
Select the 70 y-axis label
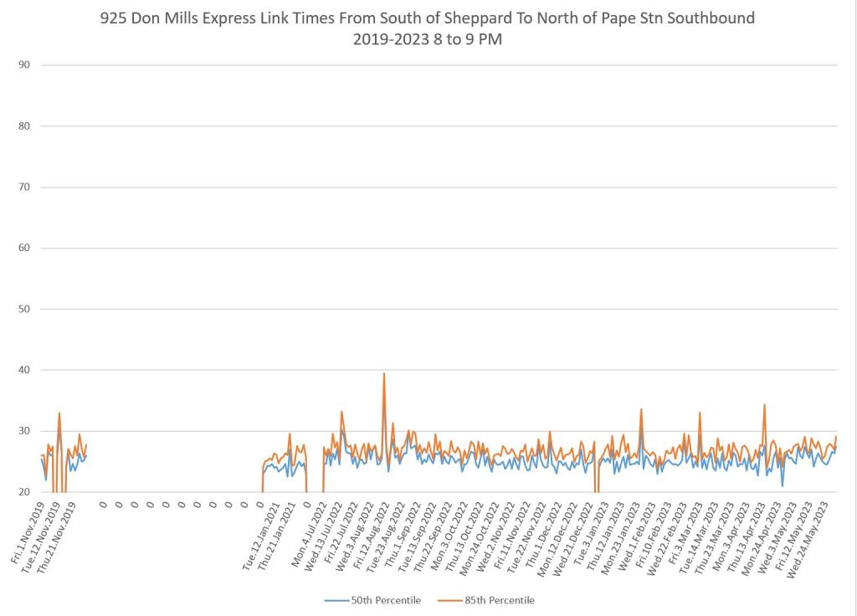click(23, 187)
